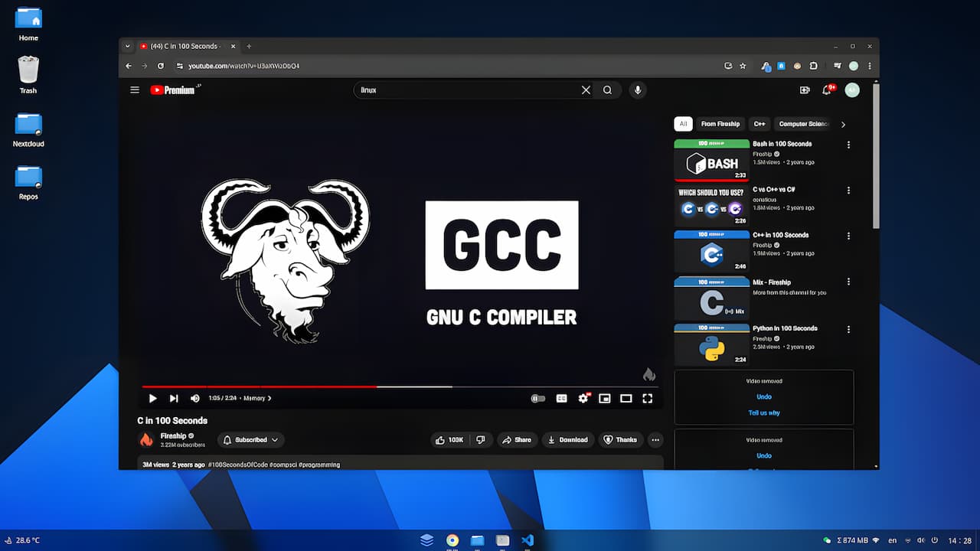Open Mix - Fireship playlist

point(711,298)
